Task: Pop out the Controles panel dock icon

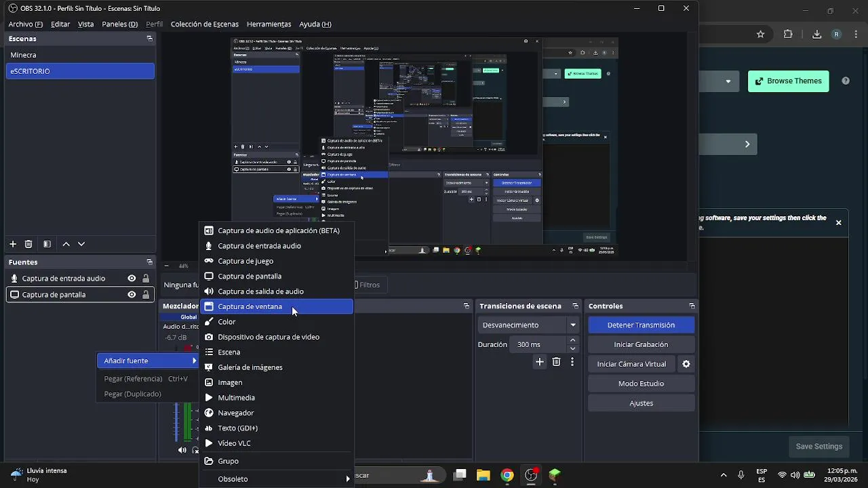Action: coord(692,306)
